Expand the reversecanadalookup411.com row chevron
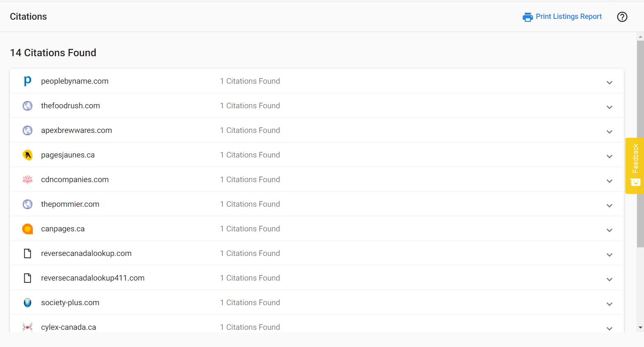This screenshot has width=644, height=347. point(609,280)
